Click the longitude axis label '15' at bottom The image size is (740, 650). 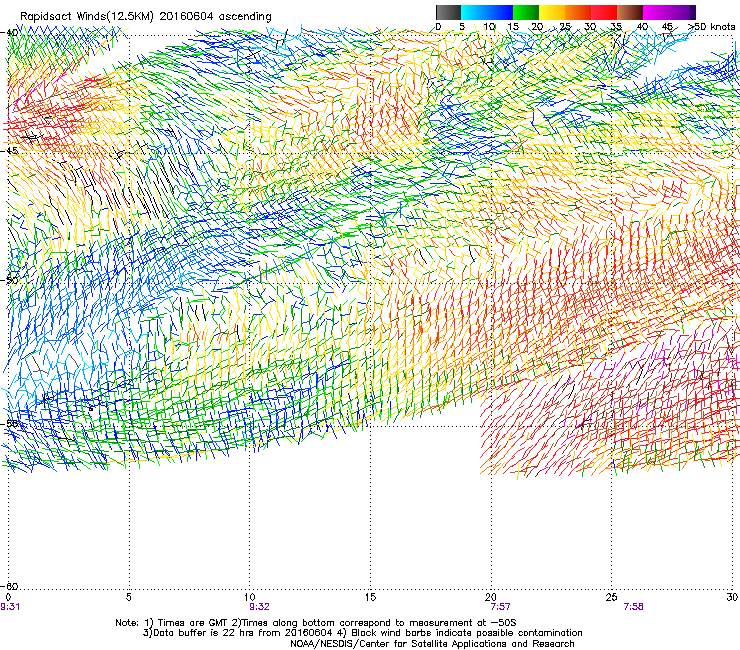[370, 597]
